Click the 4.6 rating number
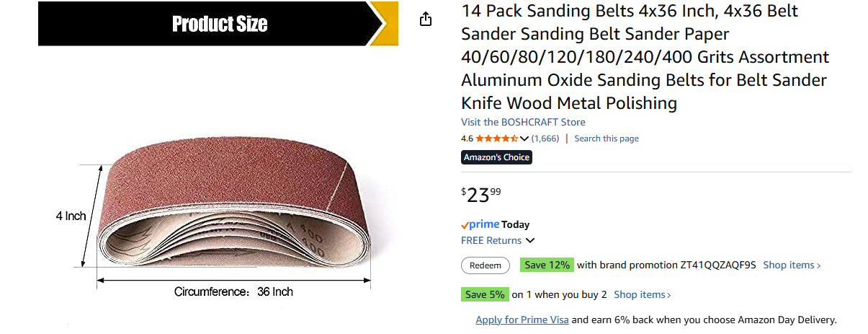This screenshot has height=334, width=868. click(467, 139)
